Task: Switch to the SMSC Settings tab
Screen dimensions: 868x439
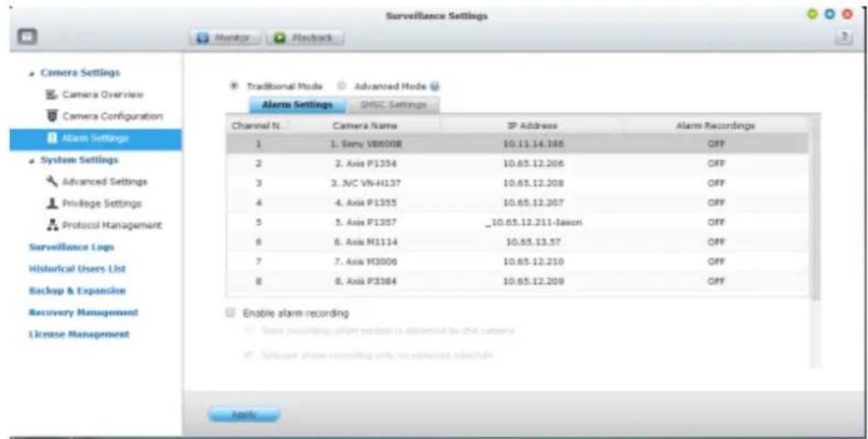Action: pos(392,105)
